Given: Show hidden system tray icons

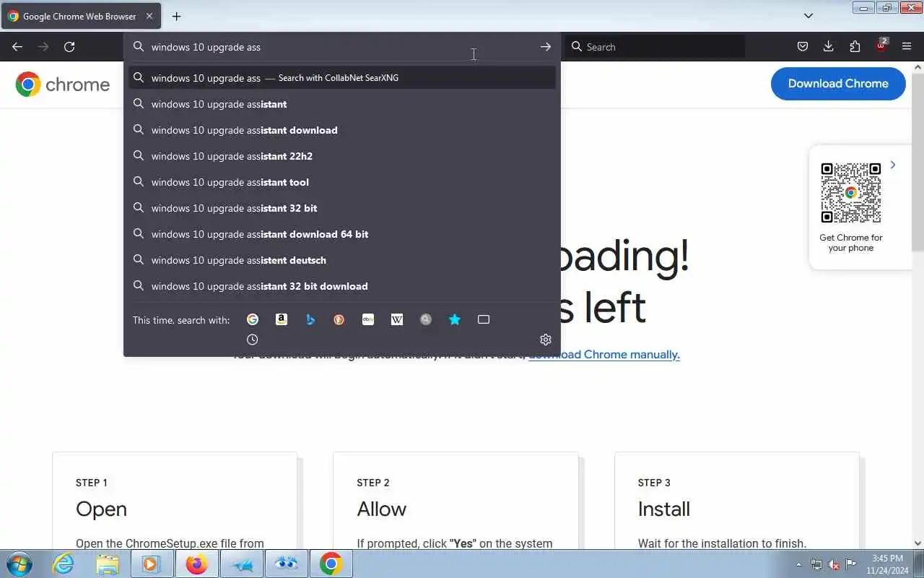Looking at the screenshot, I should point(798,564).
